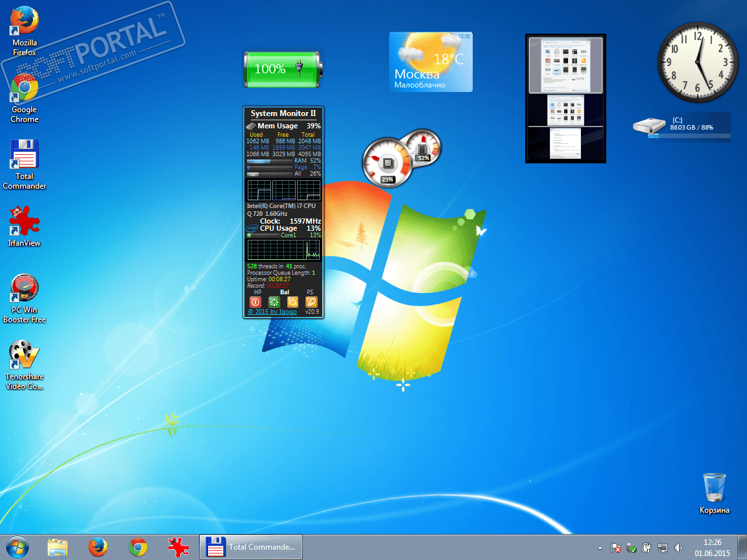Click the Show desktop button on the taskbar edge
This screenshot has width=747, height=560.
point(742,547)
